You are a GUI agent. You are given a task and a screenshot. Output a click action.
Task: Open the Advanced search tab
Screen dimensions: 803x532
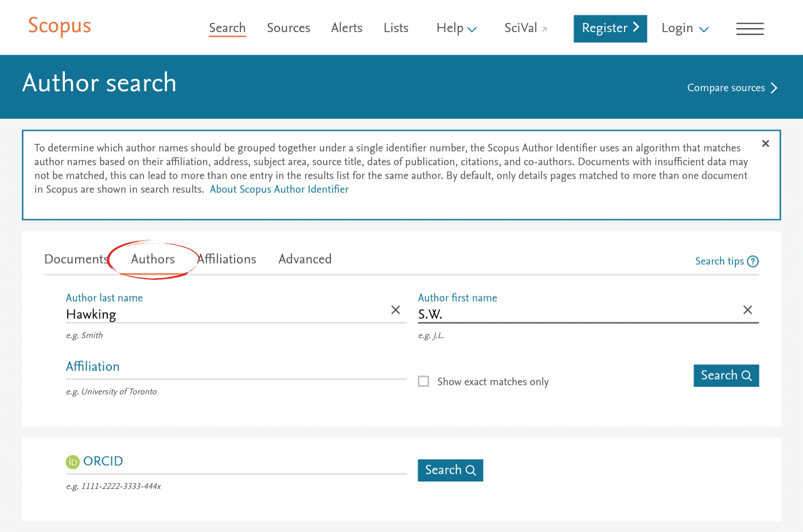305,259
